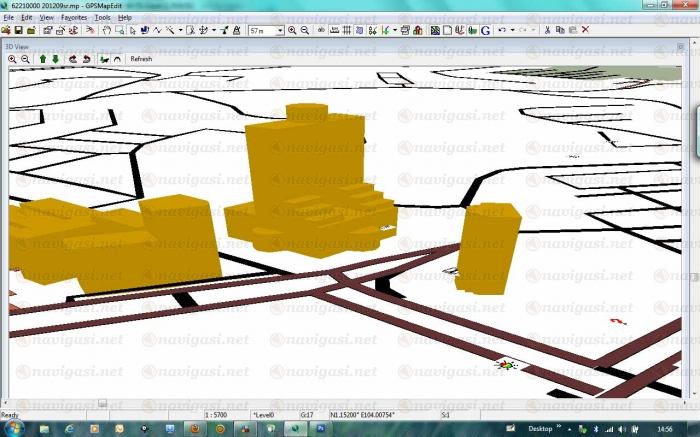Expand the Undo history dropdown arrow

pyautogui.click(x=513, y=30)
